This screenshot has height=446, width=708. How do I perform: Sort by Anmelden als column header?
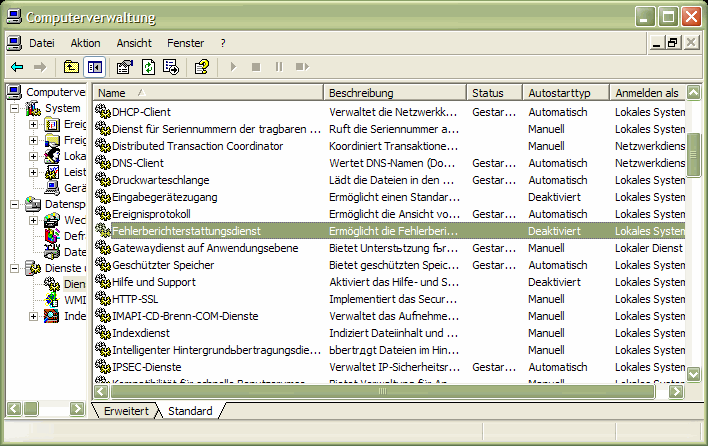click(647, 93)
